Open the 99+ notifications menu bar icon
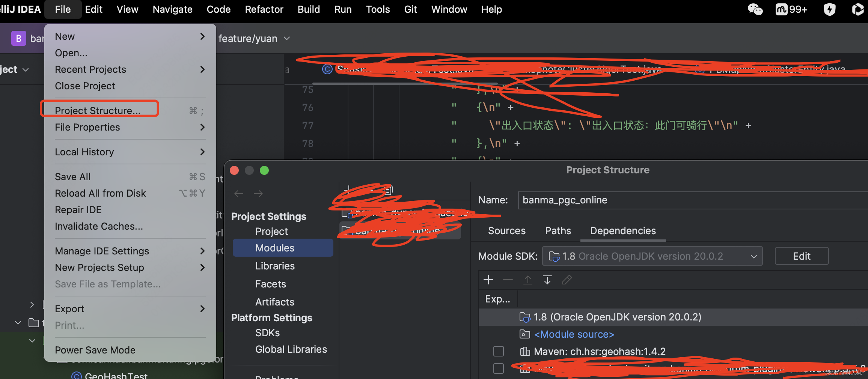This screenshot has width=868, height=379. point(791,9)
